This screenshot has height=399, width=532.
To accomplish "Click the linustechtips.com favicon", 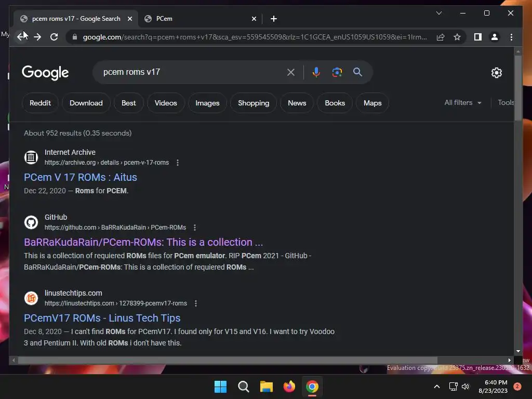I will pyautogui.click(x=31, y=298).
